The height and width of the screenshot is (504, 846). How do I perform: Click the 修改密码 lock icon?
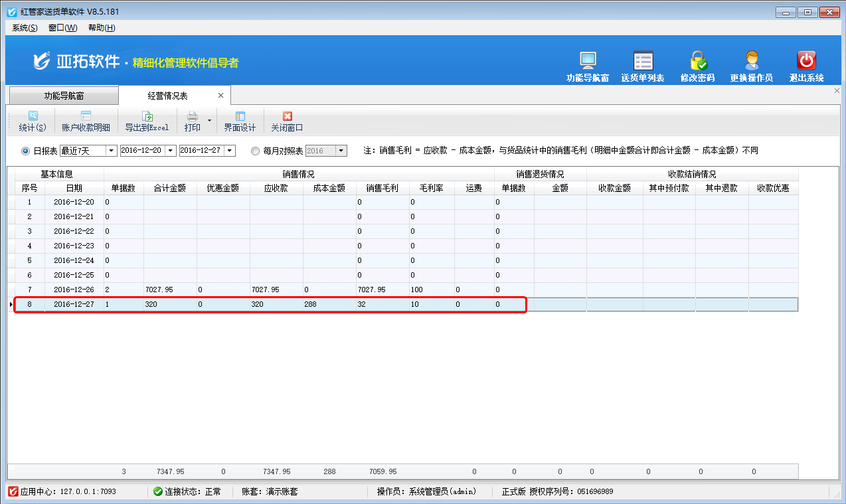(x=697, y=61)
